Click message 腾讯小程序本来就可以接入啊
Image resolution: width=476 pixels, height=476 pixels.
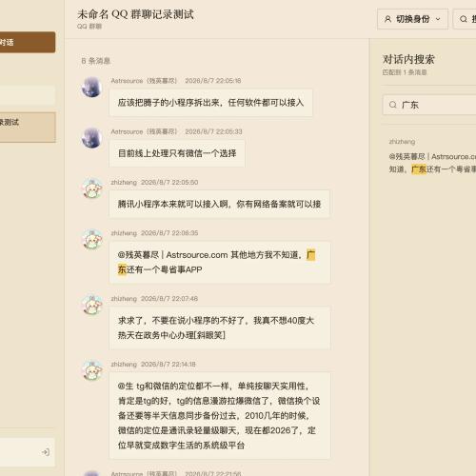pyautogui.click(x=220, y=204)
